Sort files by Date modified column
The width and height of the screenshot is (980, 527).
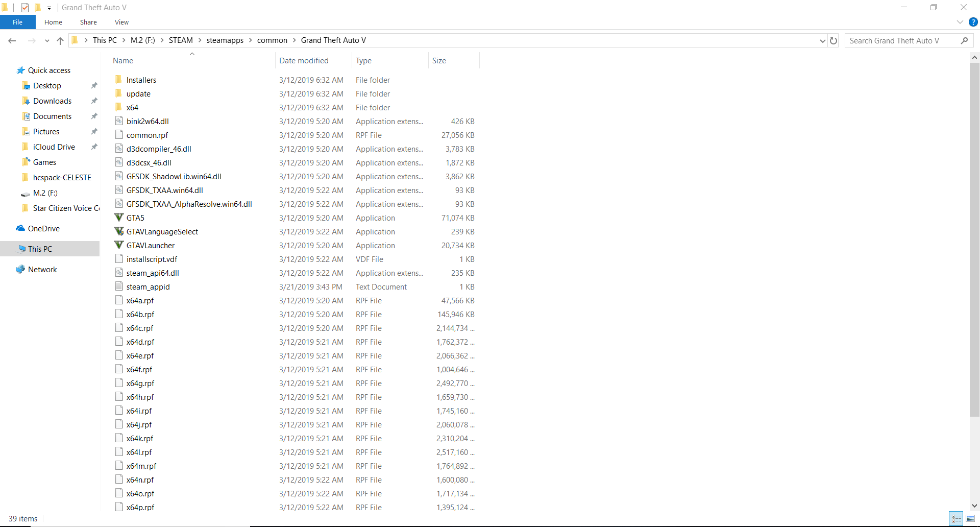(313, 60)
